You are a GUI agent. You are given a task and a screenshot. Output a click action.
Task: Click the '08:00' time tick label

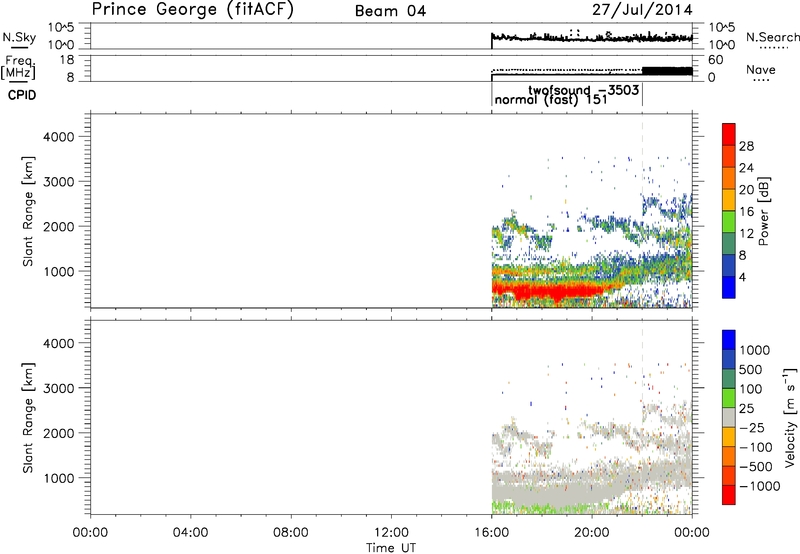click(x=290, y=533)
